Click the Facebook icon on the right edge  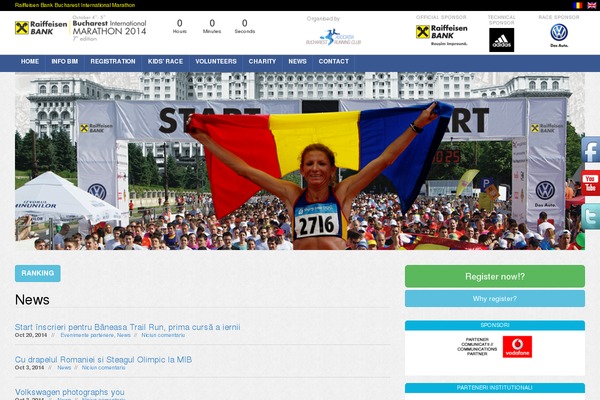tap(590, 152)
